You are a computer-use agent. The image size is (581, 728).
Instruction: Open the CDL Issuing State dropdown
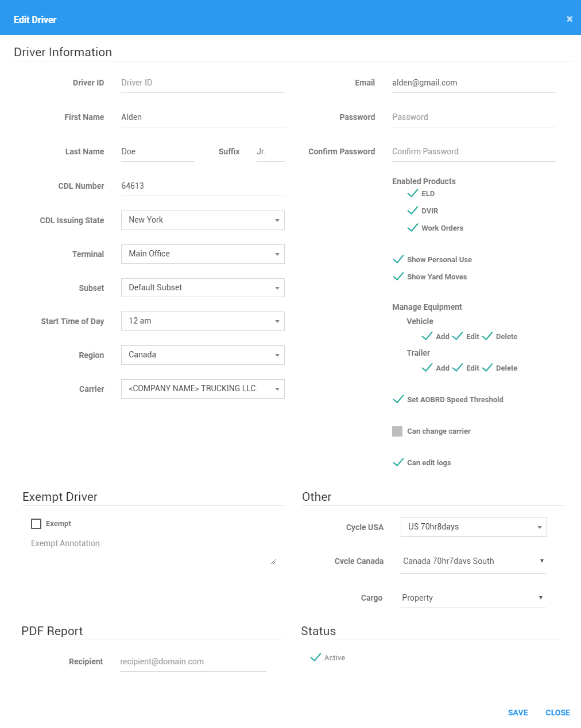[x=203, y=220]
